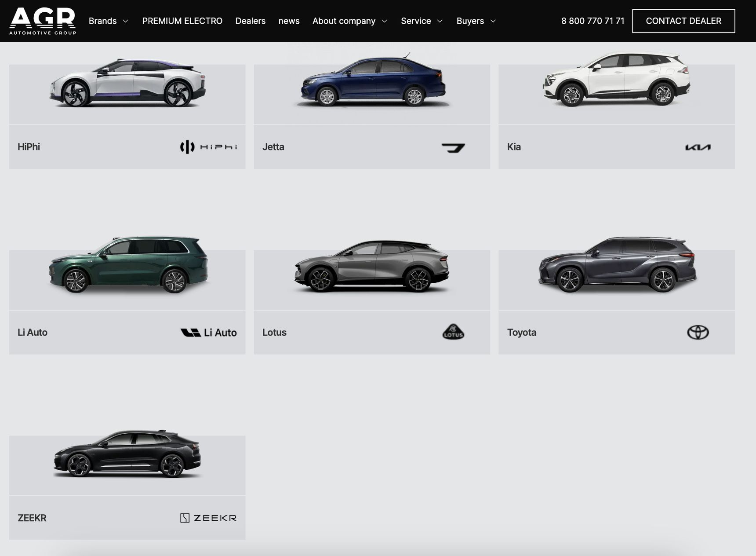The height and width of the screenshot is (556, 756).
Task: Select the white Kia SUV image
Action: click(x=616, y=79)
